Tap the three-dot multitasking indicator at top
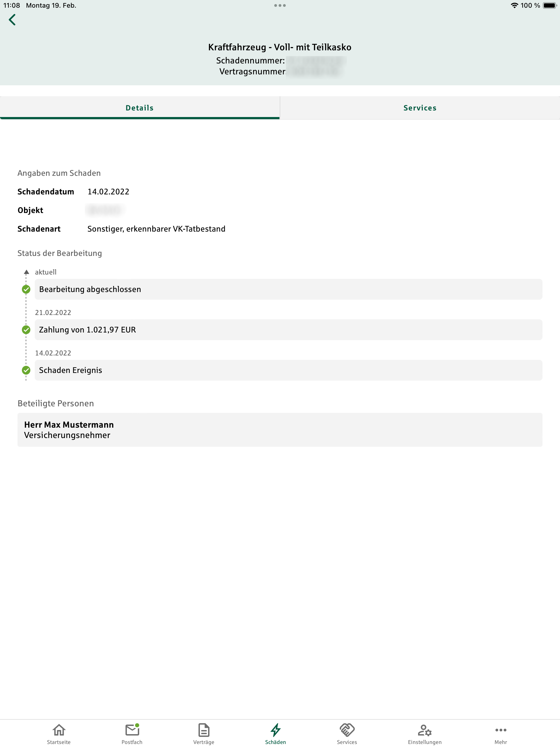This screenshot has height=747, width=560. click(x=280, y=5)
